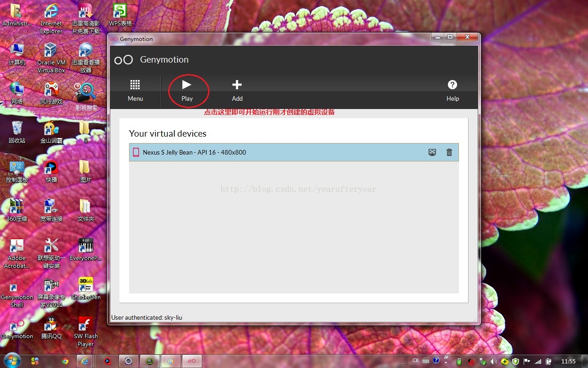The height and width of the screenshot is (368, 588).
Task: Launch Internet Explorer from the desktop
Action: pyautogui.click(x=51, y=18)
